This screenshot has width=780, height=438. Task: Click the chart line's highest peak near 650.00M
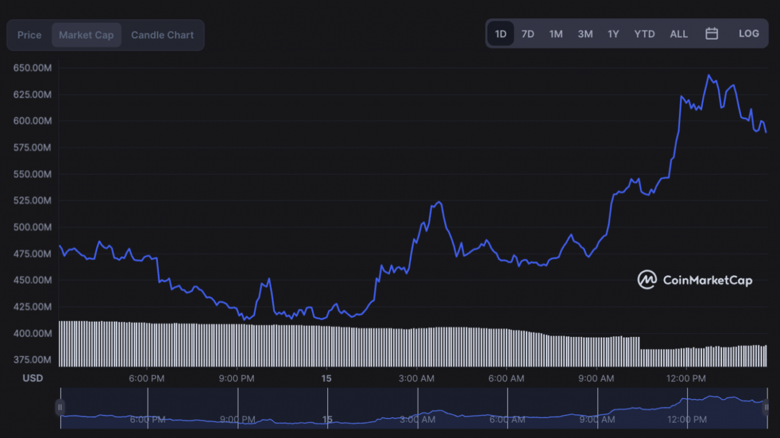coord(709,76)
